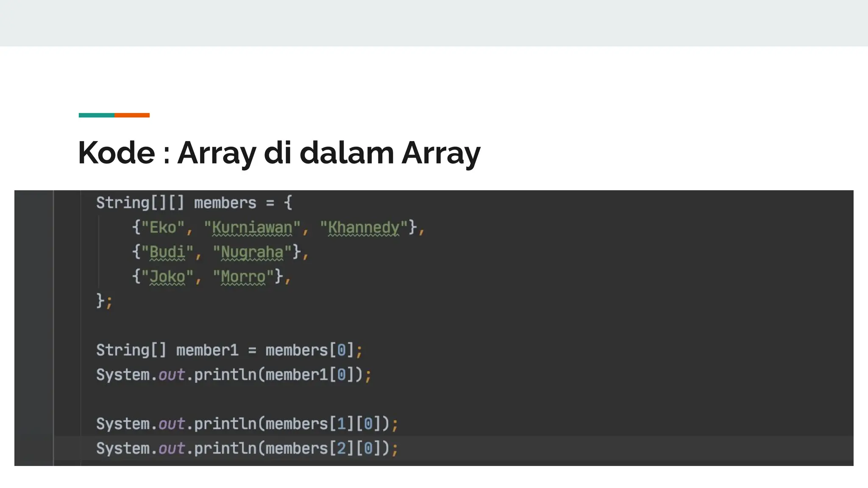Click the string "Budi" in the second row
The height and width of the screenshot is (488, 868).
coord(167,252)
